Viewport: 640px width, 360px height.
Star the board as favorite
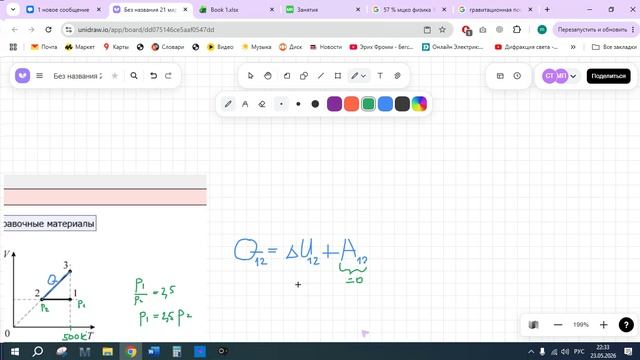[115, 76]
